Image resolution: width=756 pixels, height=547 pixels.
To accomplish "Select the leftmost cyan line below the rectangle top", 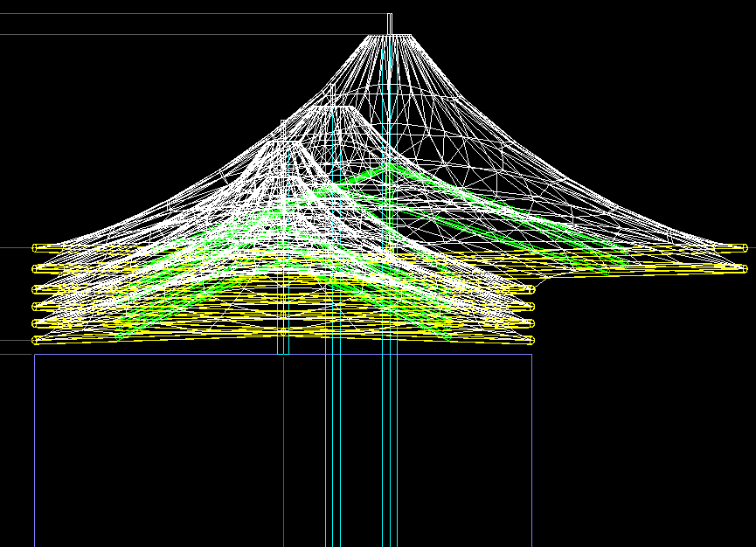I will pos(326,454).
